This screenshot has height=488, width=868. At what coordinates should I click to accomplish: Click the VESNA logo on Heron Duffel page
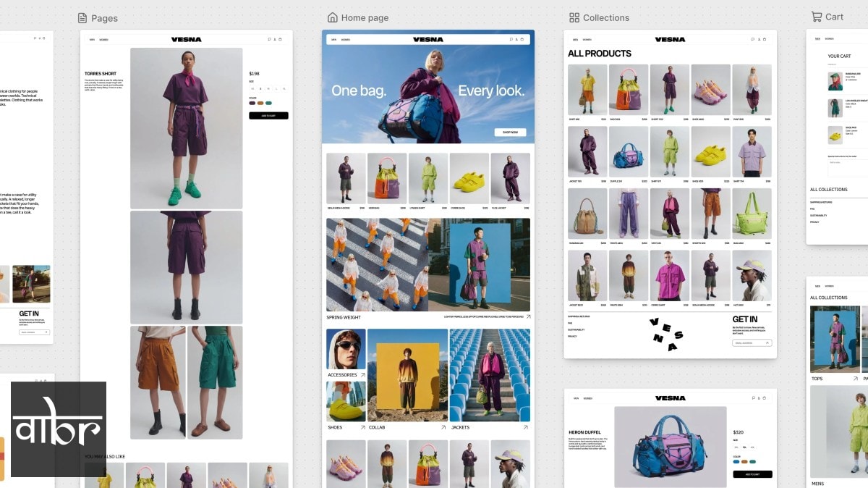click(670, 397)
